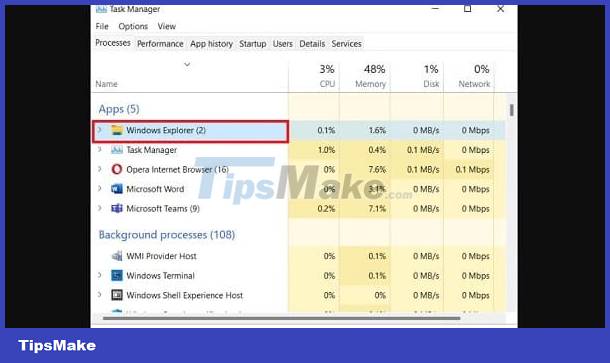Click Task Manager's 0.4% memory value
This screenshot has height=363, width=610.
pos(377,150)
